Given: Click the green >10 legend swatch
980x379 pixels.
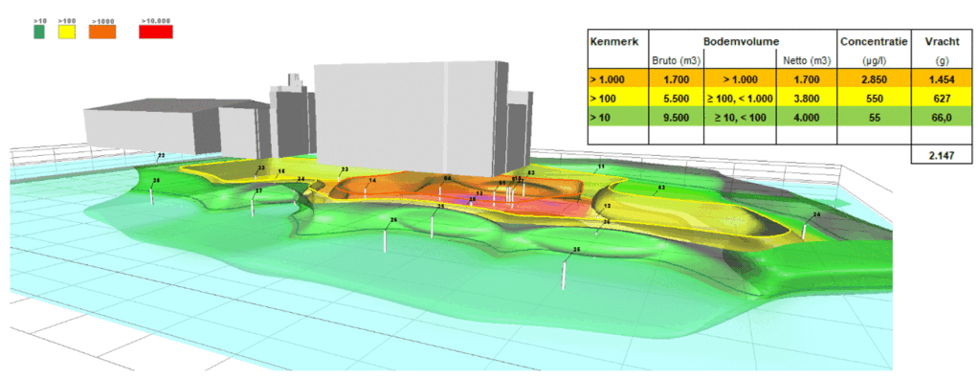Looking at the screenshot, I should coord(40,32).
